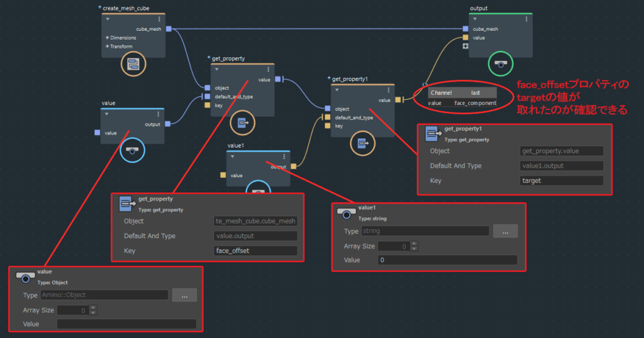Screen dimensions: 644x338
Task: Click the last column header in watchpoint
Action: 475,92
